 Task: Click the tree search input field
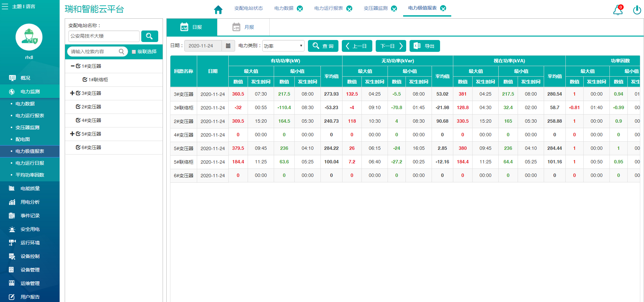tap(94, 52)
